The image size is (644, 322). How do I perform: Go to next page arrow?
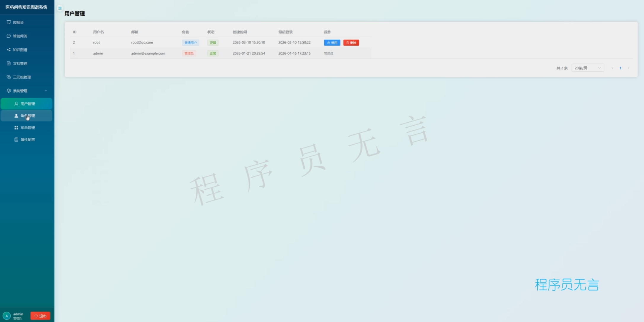tap(629, 68)
